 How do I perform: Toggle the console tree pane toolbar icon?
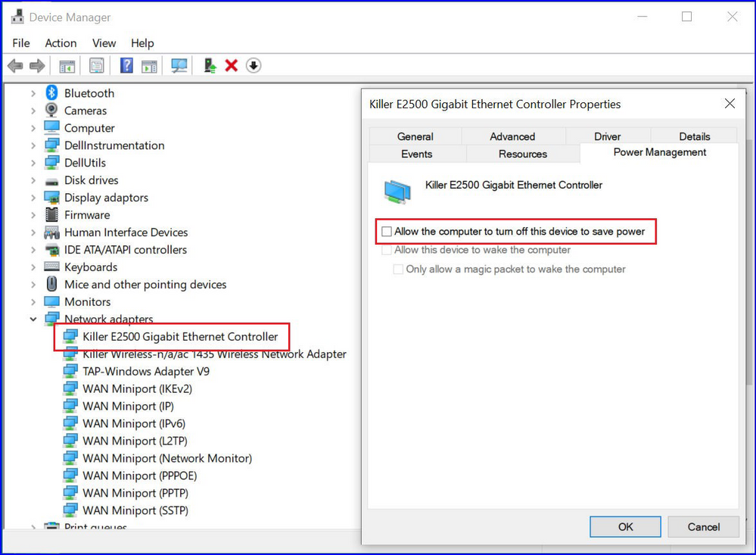[67, 66]
